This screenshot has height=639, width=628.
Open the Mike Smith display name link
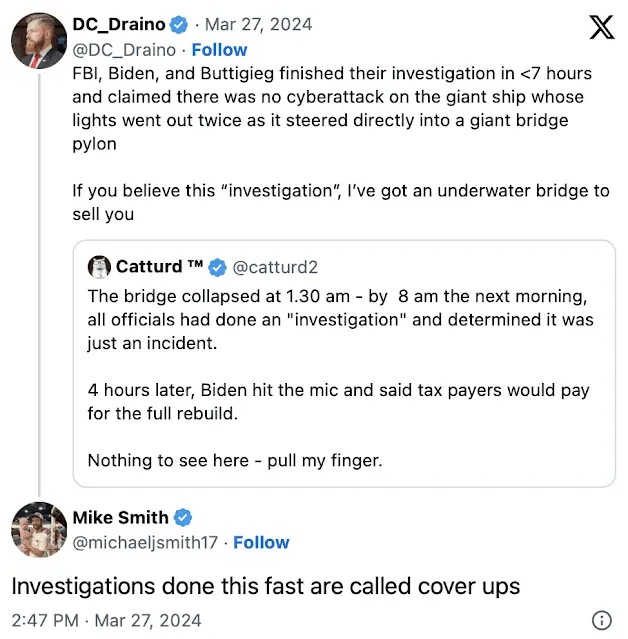coord(120,518)
